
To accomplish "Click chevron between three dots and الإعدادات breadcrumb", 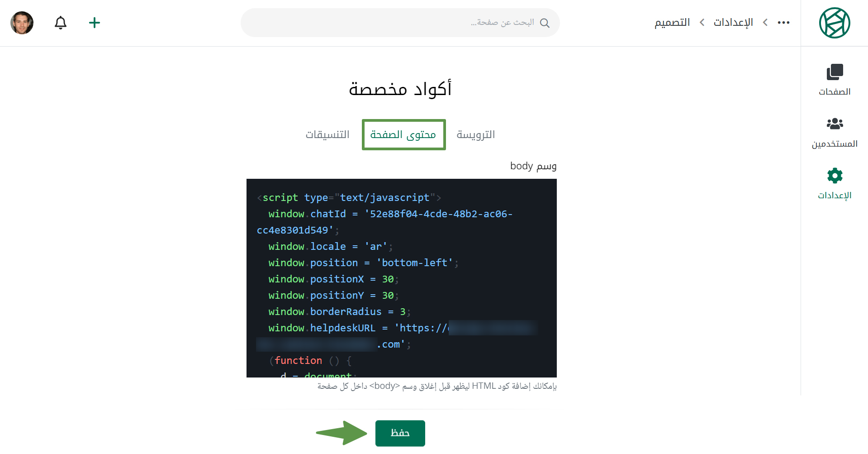I will coord(765,23).
